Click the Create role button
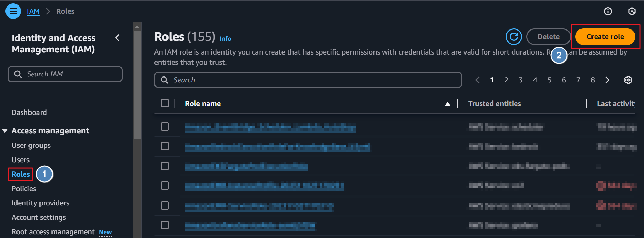The width and height of the screenshot is (644, 238). [x=605, y=37]
